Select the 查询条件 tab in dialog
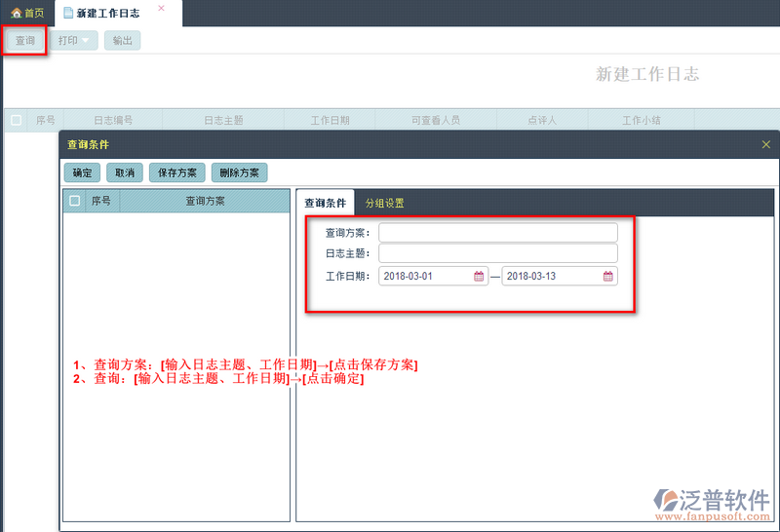The width and height of the screenshot is (780, 532). [x=326, y=203]
